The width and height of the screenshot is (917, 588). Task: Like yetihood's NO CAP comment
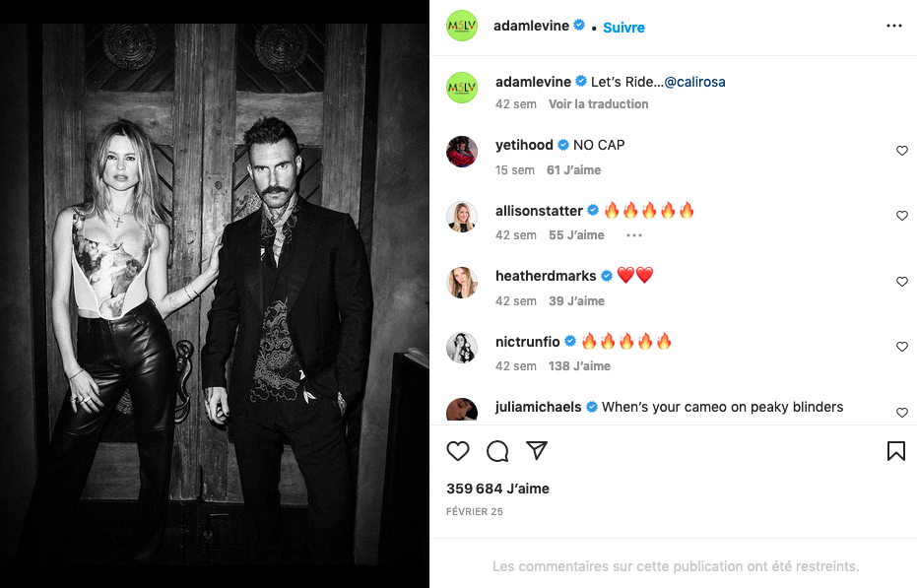click(x=901, y=151)
